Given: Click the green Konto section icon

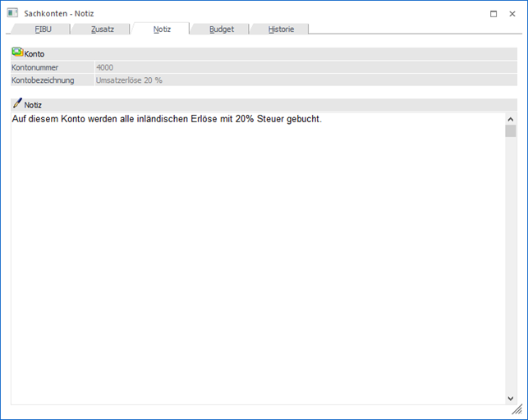Looking at the screenshot, I should 17,52.
